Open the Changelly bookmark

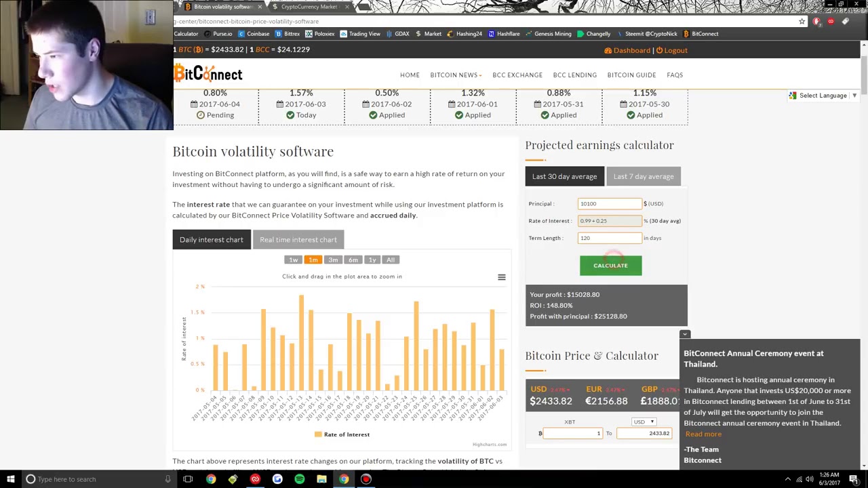coord(594,34)
